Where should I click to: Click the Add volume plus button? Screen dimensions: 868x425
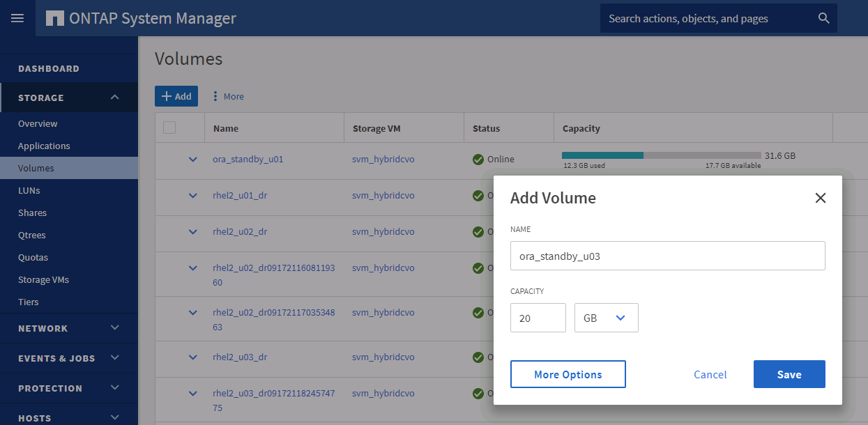[x=176, y=96]
